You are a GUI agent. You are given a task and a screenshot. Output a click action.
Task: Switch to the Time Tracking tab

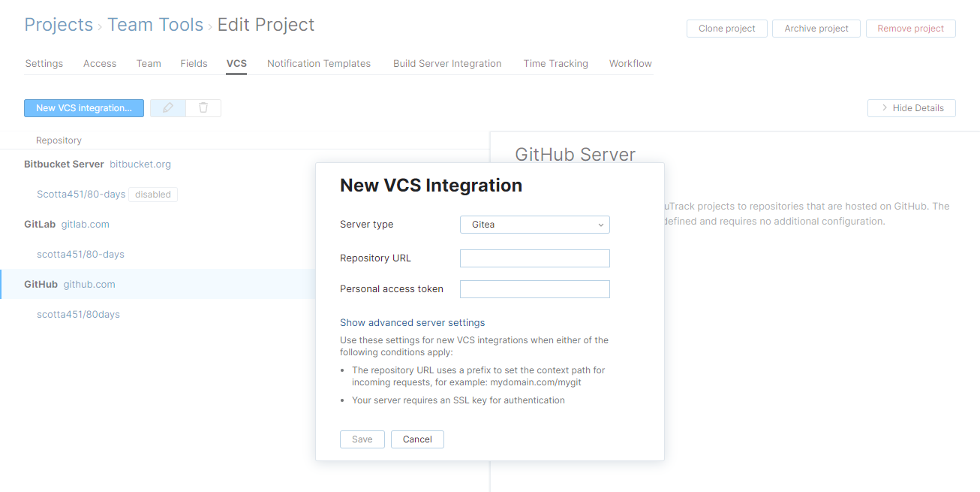tap(555, 63)
